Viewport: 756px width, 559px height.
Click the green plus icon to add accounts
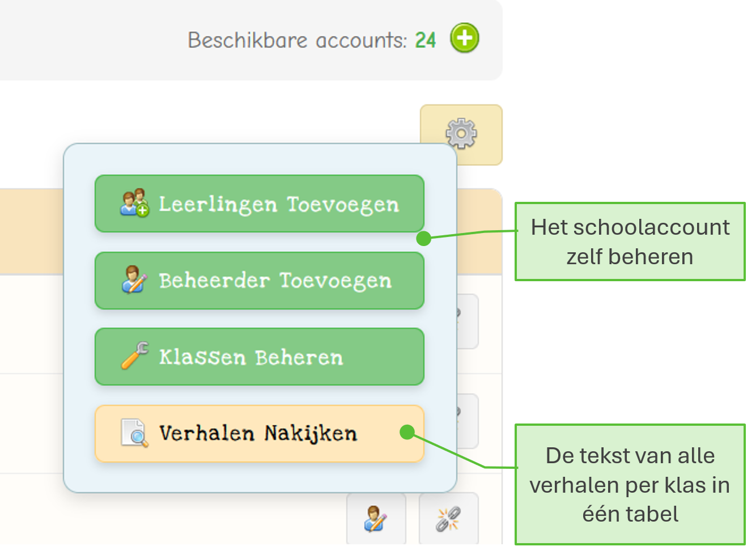(464, 39)
